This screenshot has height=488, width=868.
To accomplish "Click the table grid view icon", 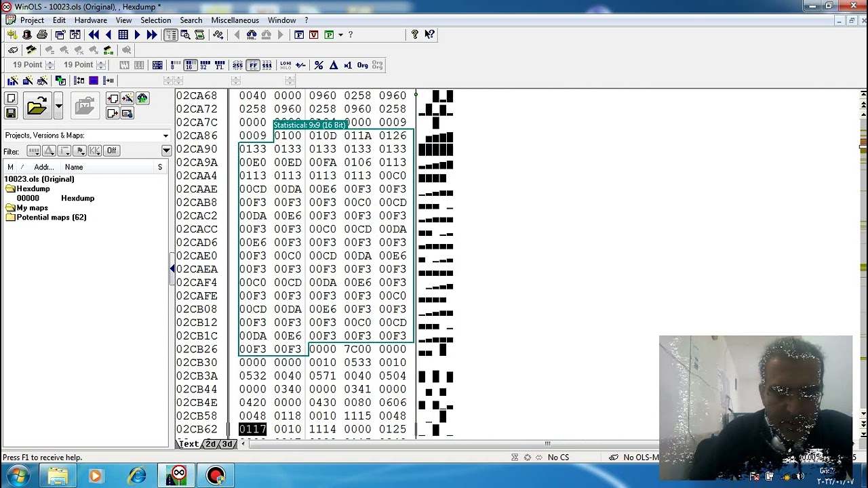I will (123, 35).
